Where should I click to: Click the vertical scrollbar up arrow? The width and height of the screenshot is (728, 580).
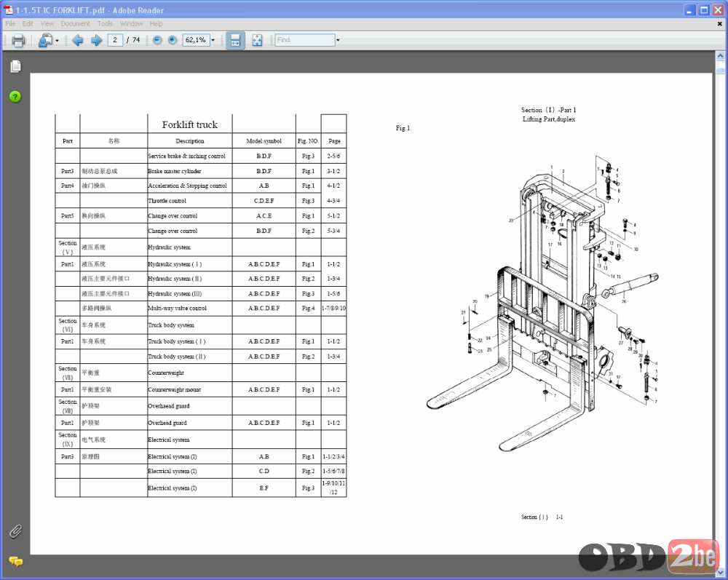(720, 56)
